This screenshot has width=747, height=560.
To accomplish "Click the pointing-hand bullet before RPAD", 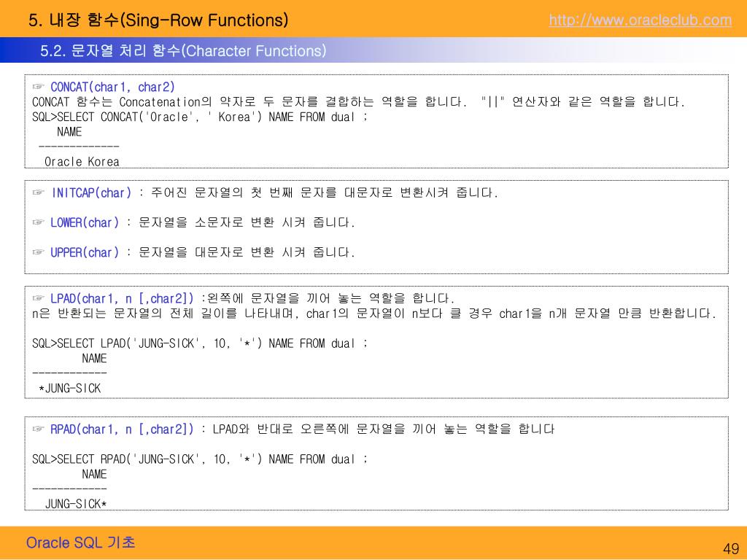I will pos(38,429).
